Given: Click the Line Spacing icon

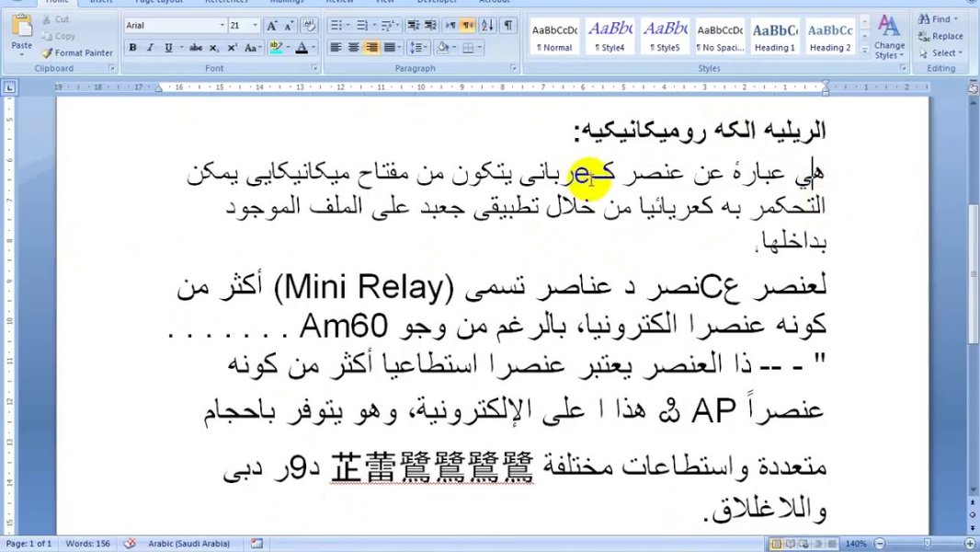Looking at the screenshot, I should [415, 48].
